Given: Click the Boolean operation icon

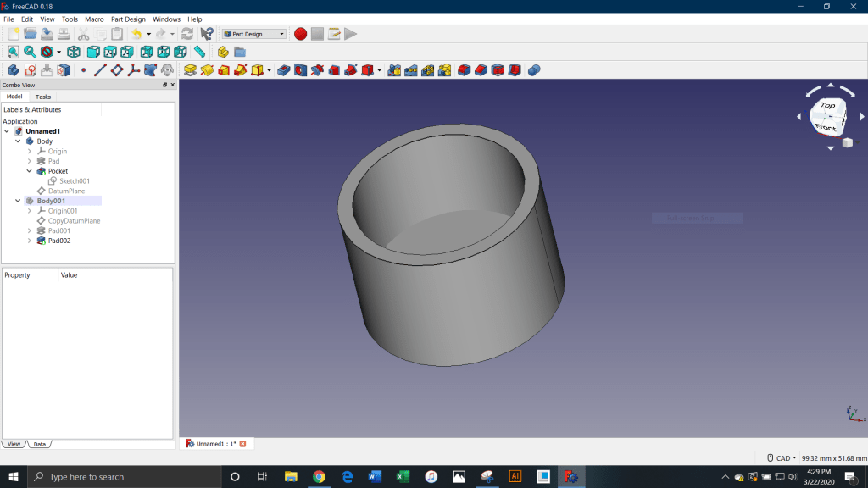Looking at the screenshot, I should [x=534, y=70].
